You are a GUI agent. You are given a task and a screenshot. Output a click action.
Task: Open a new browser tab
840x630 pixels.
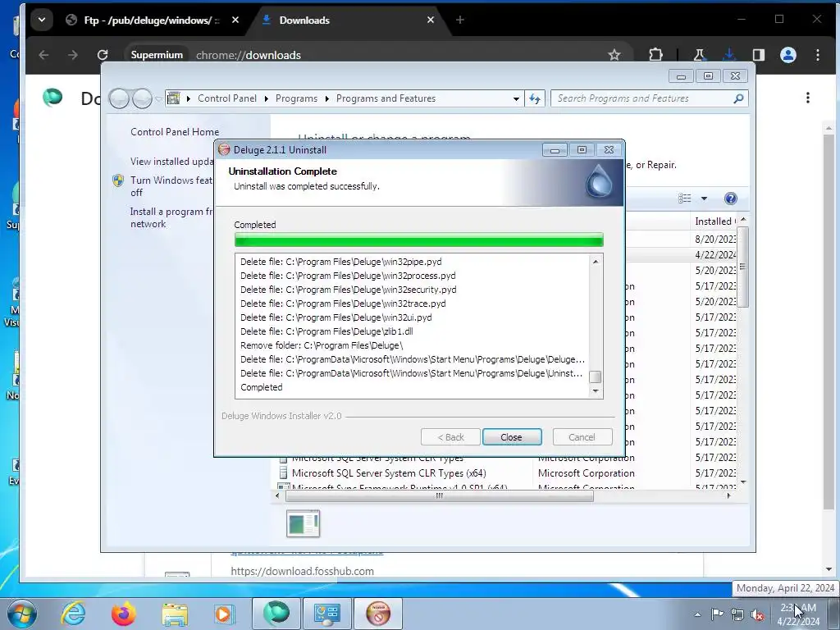[x=459, y=21]
